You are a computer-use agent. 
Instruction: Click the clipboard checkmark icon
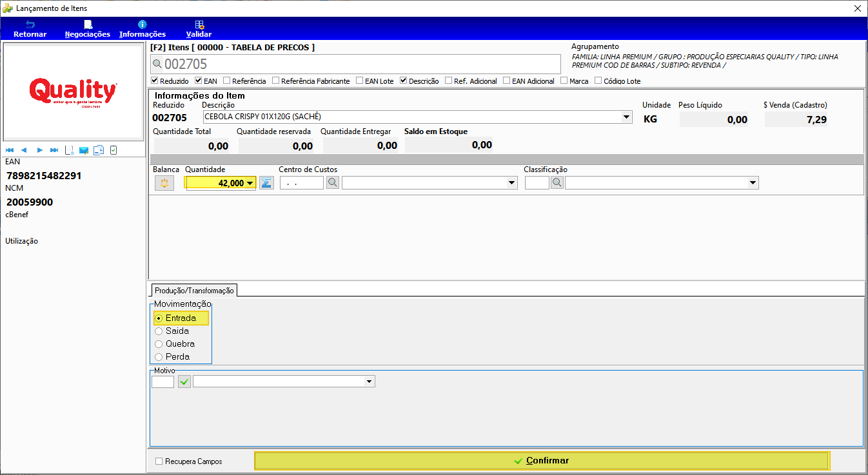(x=113, y=150)
